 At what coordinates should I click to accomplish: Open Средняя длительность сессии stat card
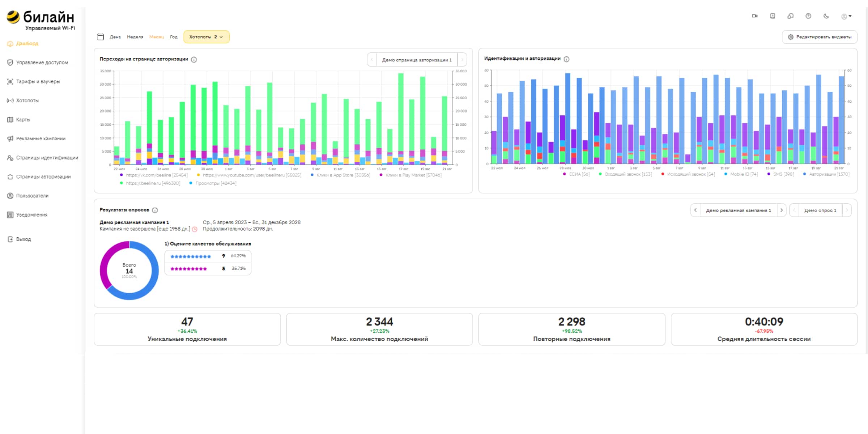(764, 329)
